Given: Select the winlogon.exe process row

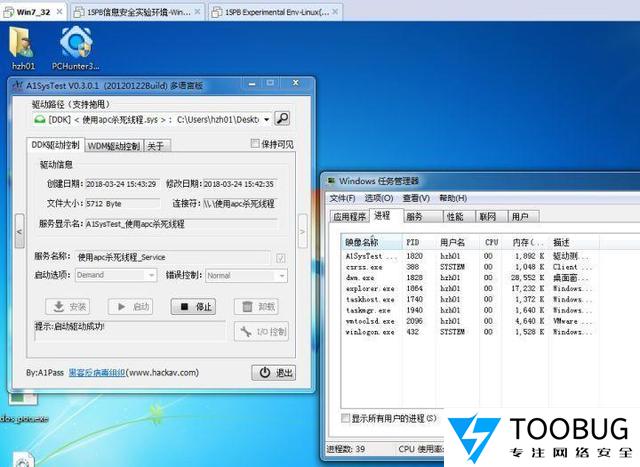Looking at the screenshot, I should pos(469,332).
